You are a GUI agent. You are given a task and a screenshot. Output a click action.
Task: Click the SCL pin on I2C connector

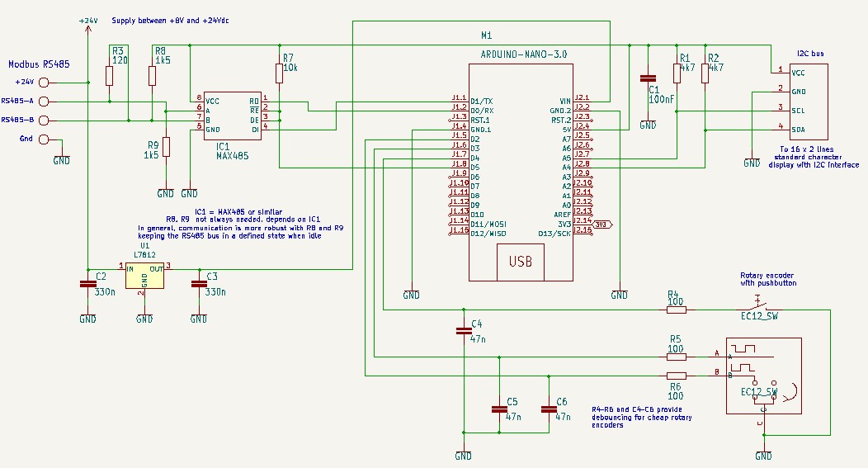tap(798, 111)
